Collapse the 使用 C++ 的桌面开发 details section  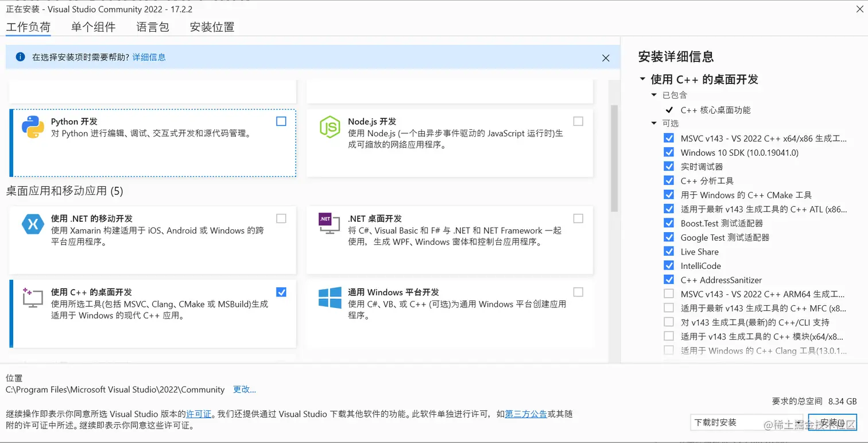642,79
